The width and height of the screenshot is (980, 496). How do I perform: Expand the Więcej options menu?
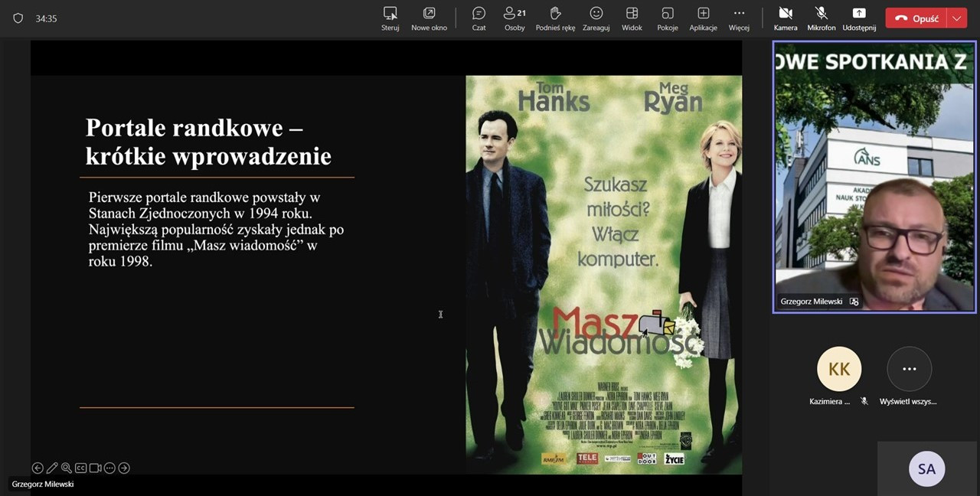pos(739,18)
